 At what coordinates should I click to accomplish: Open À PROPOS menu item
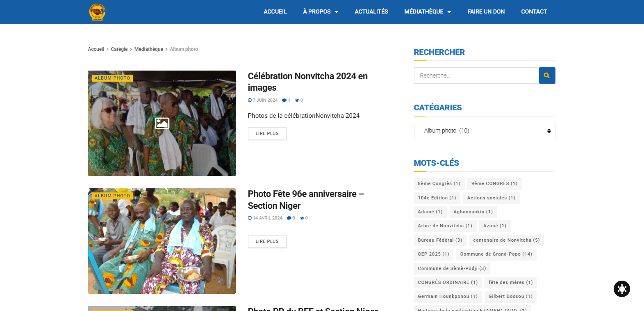pos(316,11)
